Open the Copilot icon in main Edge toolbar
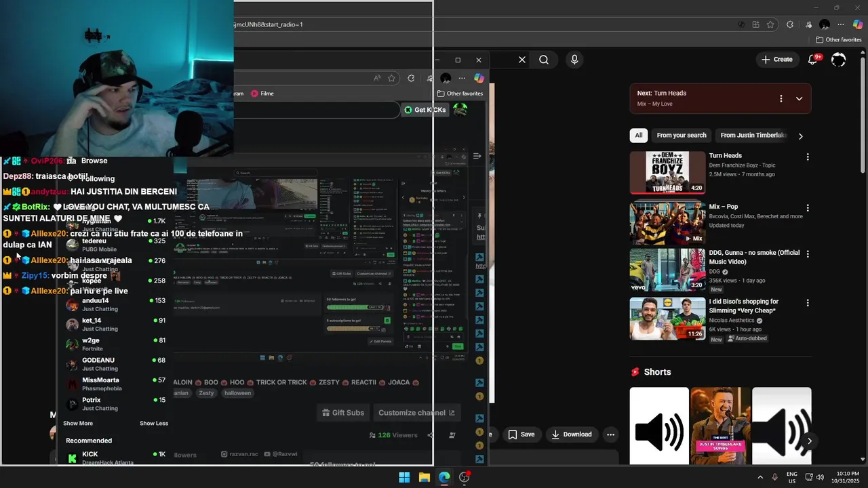868x488 pixels. coord(858,24)
